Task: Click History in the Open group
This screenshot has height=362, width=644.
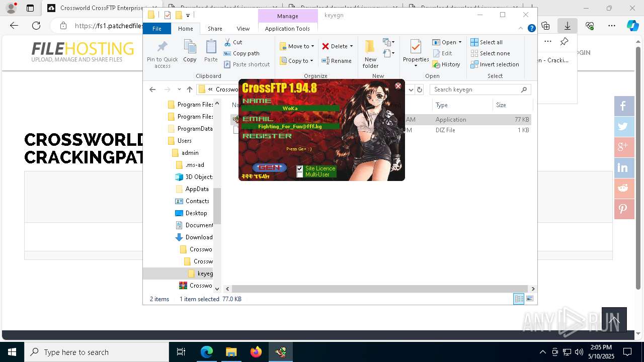Action: tap(446, 64)
